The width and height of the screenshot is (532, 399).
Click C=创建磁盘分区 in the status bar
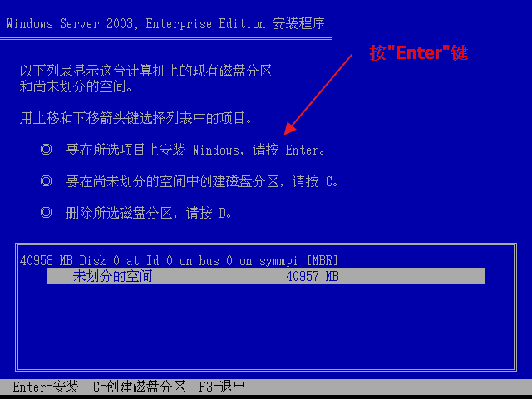(139, 387)
